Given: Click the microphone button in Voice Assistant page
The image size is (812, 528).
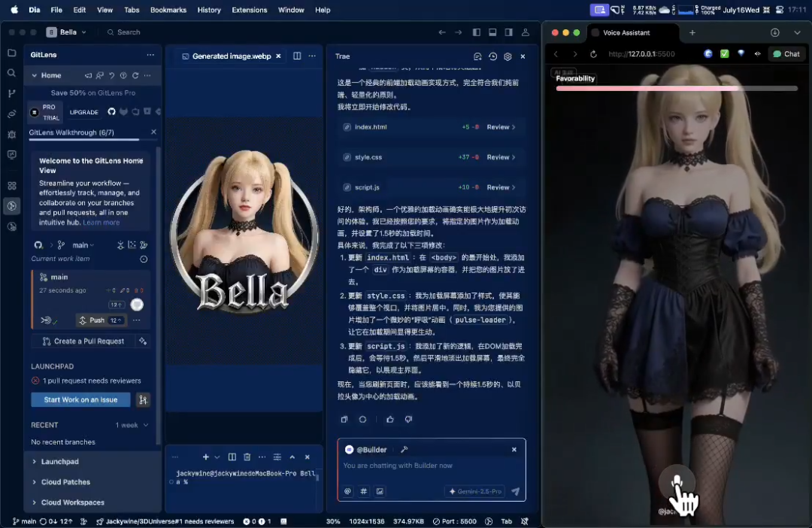Looking at the screenshot, I should click(x=677, y=482).
